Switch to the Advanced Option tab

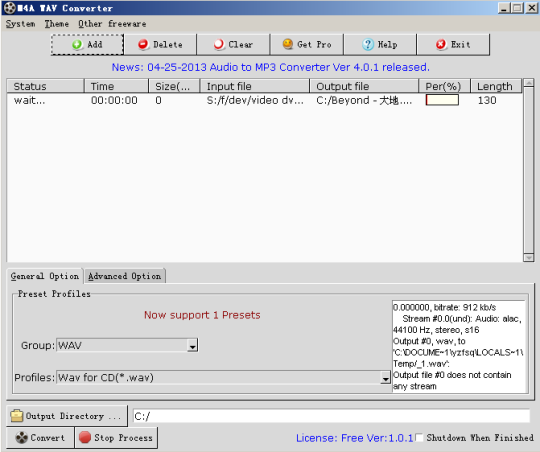(125, 276)
